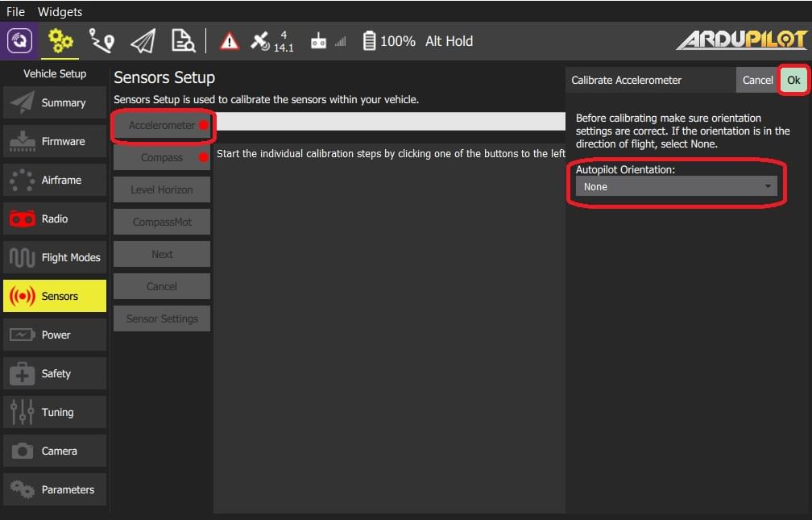Change the Alt Hold flight mode
This screenshot has width=812, height=520.
(449, 41)
